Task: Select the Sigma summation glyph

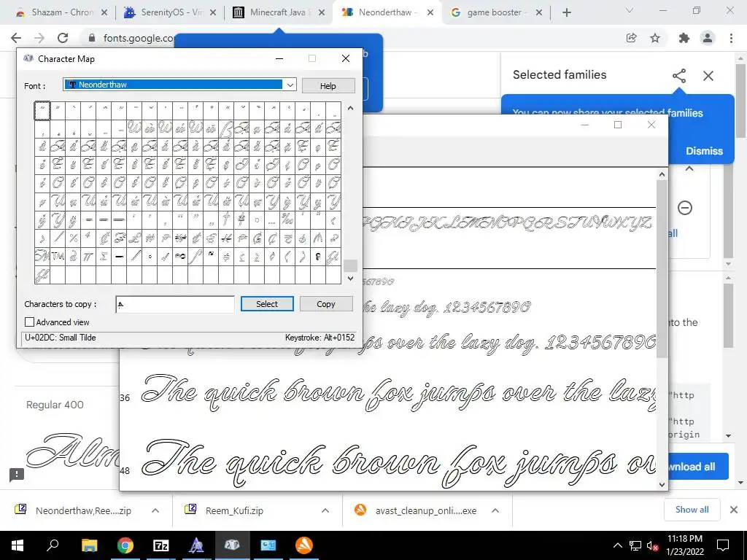Action: pos(104,256)
